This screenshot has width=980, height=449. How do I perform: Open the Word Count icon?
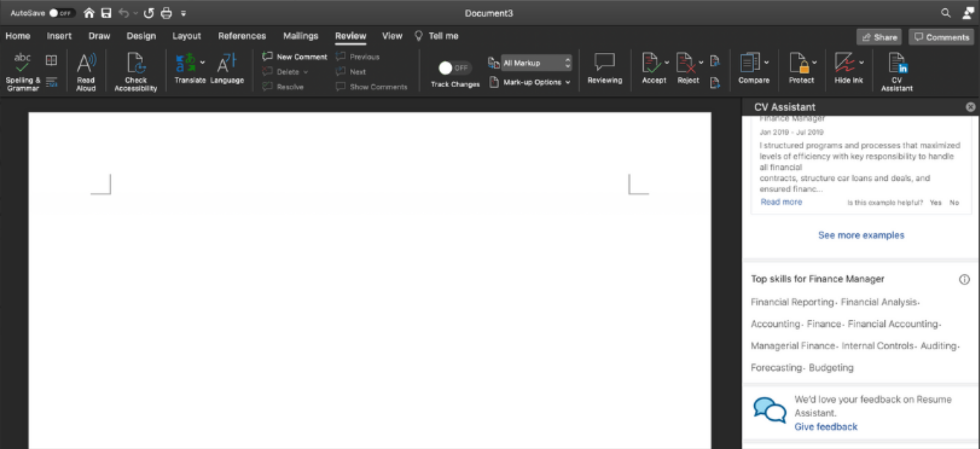click(x=51, y=82)
